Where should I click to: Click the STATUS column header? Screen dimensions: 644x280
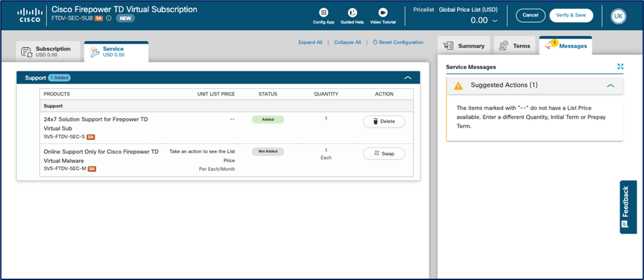(x=268, y=94)
